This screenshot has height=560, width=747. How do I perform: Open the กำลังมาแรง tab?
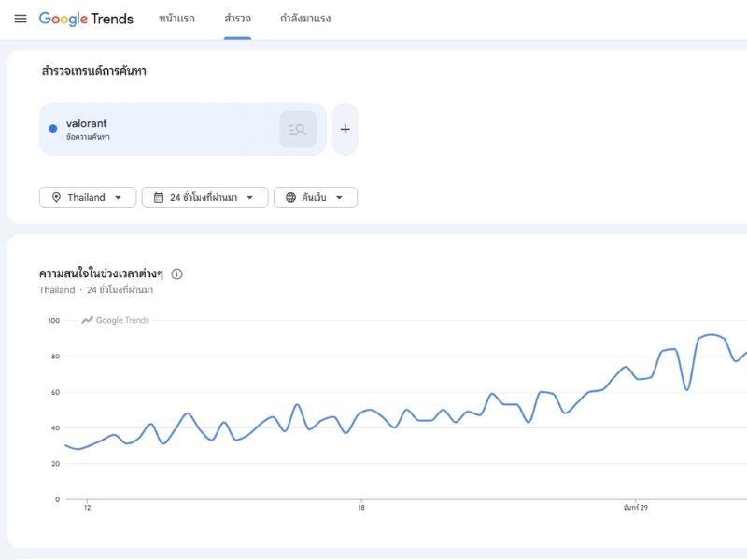305,19
